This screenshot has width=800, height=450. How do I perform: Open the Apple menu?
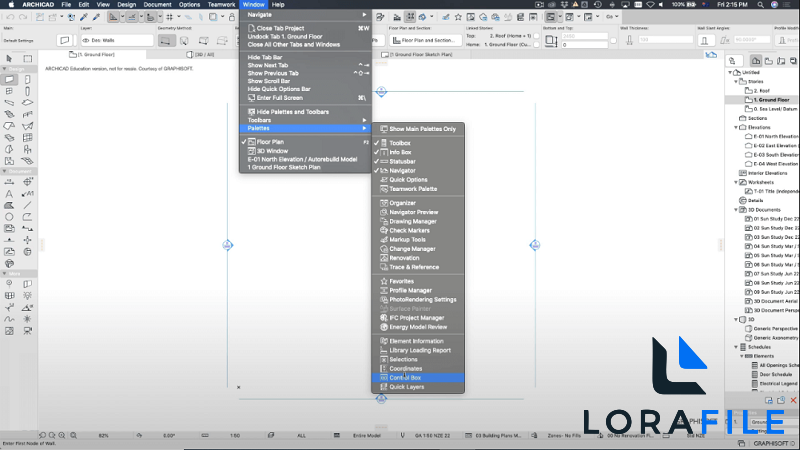tap(11, 5)
